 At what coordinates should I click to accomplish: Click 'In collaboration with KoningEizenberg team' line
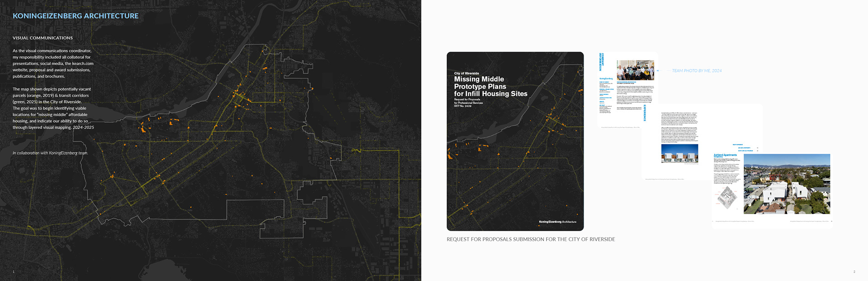coord(50,153)
